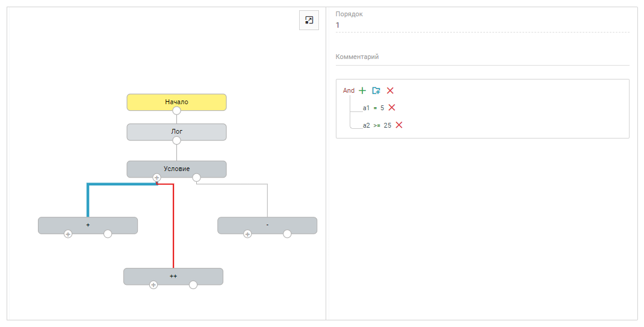This screenshot has height=327, width=644.
Task: Click the a2 >= 25 condition text
Action: 377,125
